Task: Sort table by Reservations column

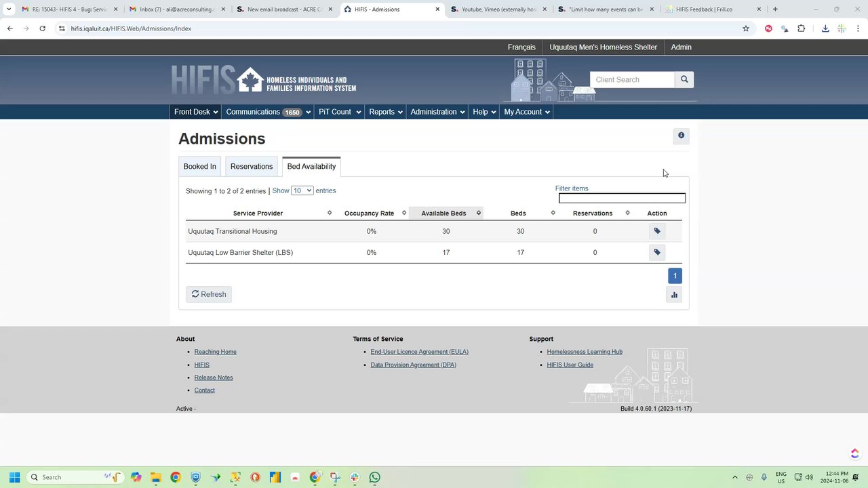Action: 595,213
